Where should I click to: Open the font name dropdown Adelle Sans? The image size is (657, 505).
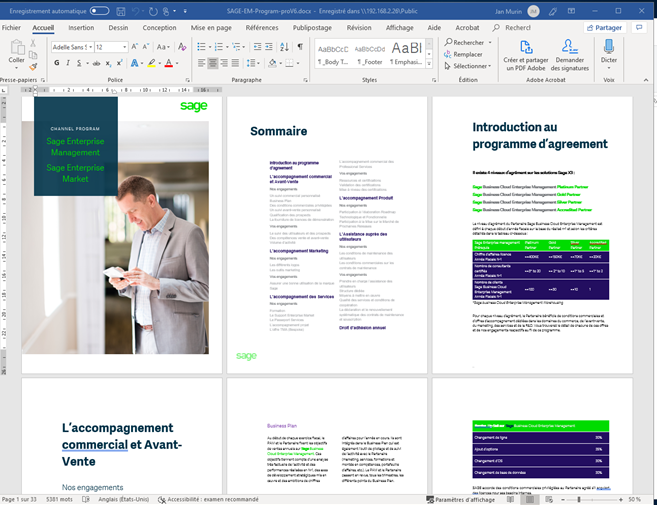(x=91, y=47)
